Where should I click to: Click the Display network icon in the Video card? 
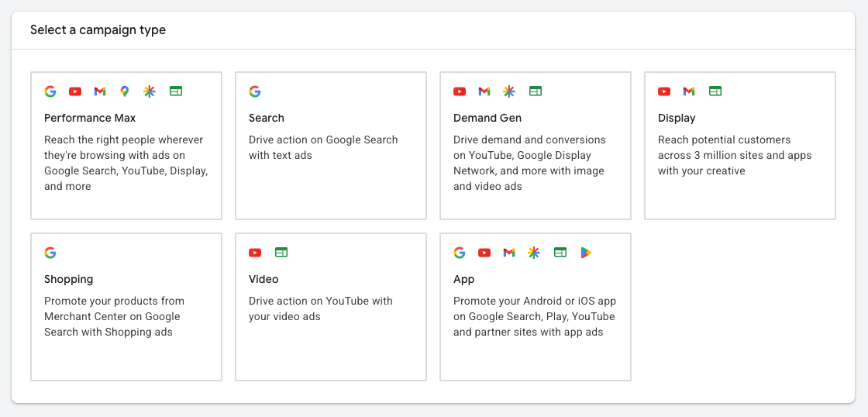282,253
